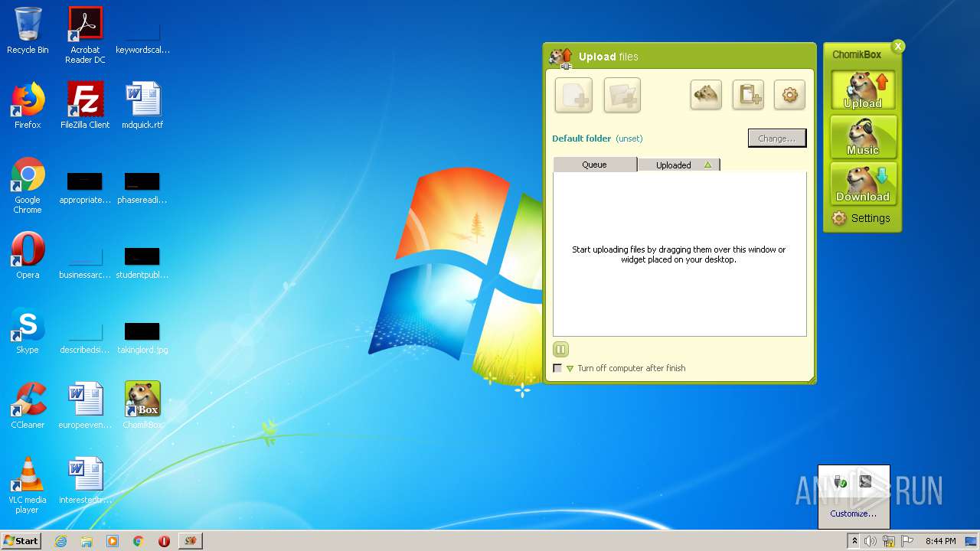
Task: Click the empty upload queue list area
Action: tap(680, 253)
